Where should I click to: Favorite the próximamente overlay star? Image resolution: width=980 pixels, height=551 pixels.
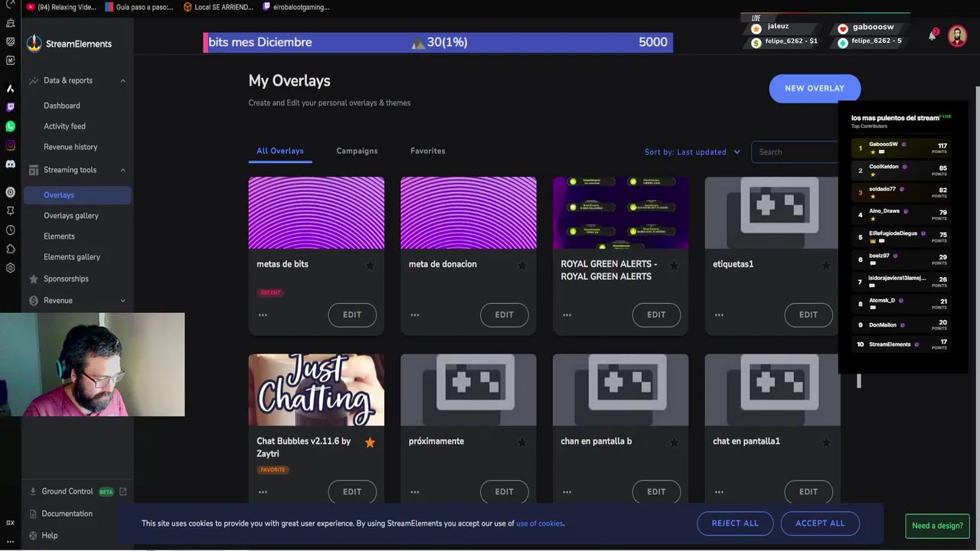click(522, 442)
